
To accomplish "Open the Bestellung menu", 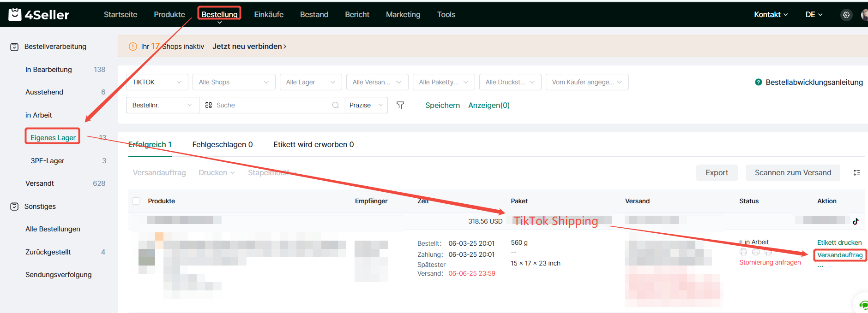I will tap(219, 15).
